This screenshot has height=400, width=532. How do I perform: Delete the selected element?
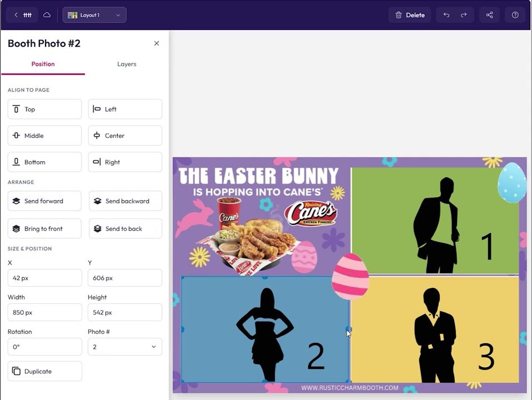click(x=409, y=15)
